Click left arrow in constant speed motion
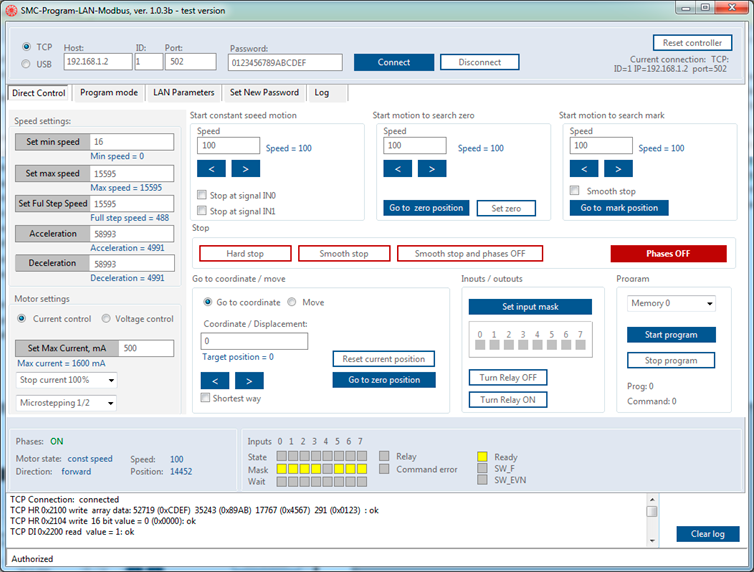754x572 pixels. point(211,168)
